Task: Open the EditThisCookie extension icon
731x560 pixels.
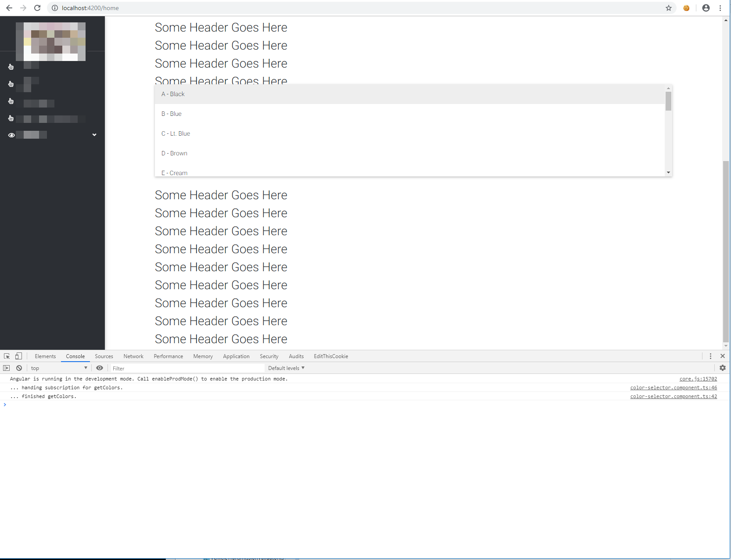Action: point(686,8)
